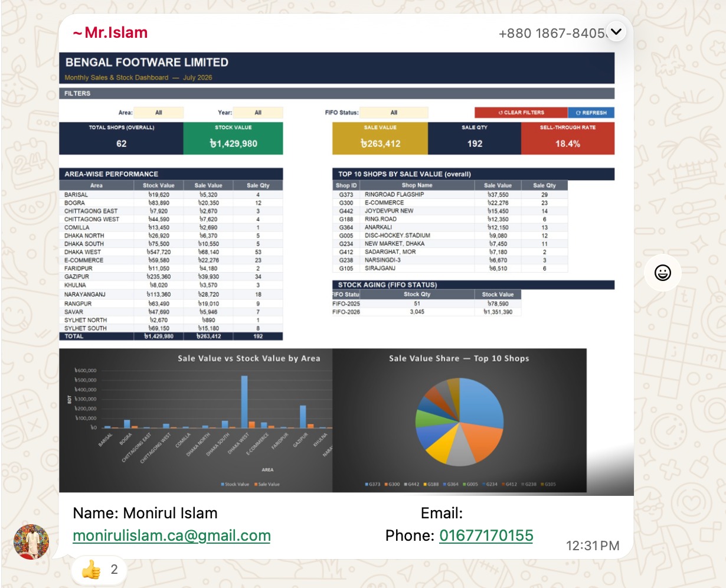Click shop G238 NARSINGDI-3 row
Screen dimensions: 726x588
(450, 260)
